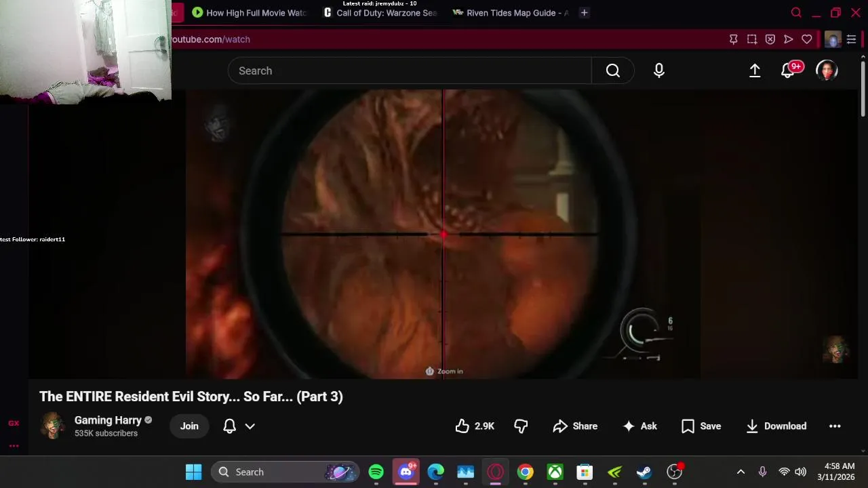The width and height of the screenshot is (868, 488).
Task: Switch to Riven Tides Map Guide tab
Action: coord(511,13)
